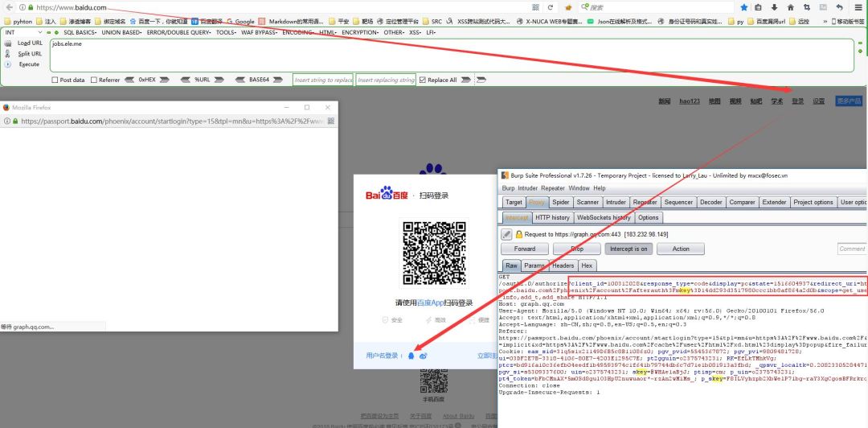Open the UNION BASED dropdown menu
The height and width of the screenshot is (428, 868).
tap(123, 33)
